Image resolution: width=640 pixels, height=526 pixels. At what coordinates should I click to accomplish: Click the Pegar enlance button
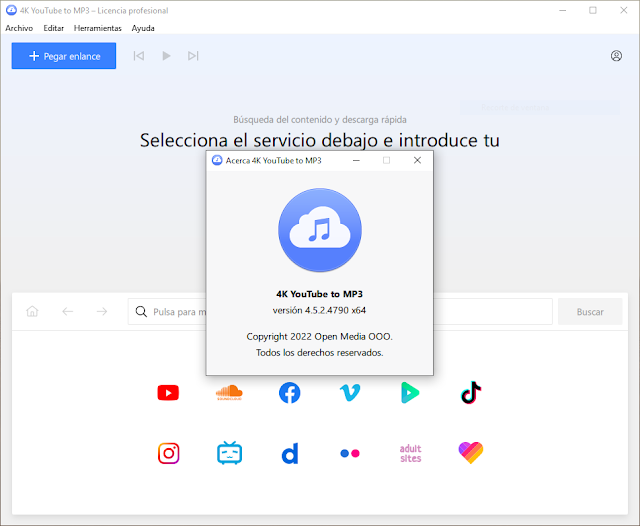point(64,56)
